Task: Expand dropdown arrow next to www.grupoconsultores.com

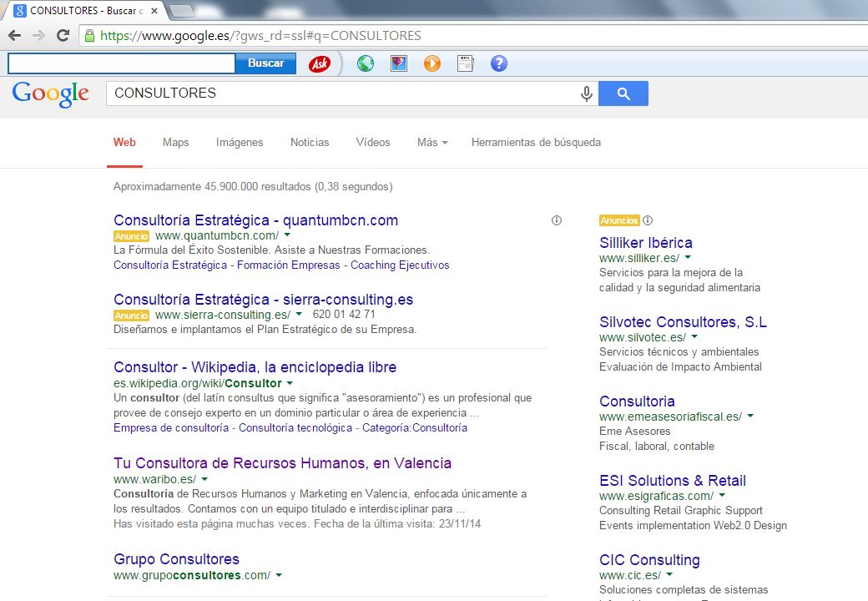Action: pyautogui.click(x=279, y=576)
